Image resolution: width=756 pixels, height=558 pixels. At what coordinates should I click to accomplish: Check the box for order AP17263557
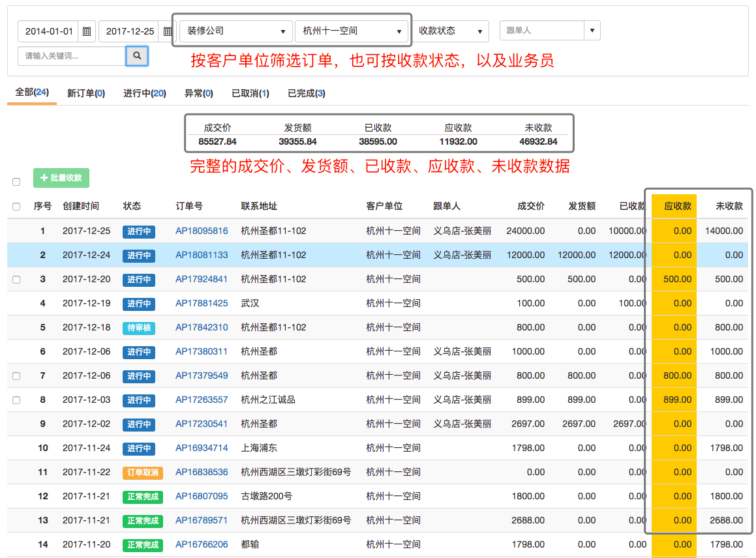point(16,400)
